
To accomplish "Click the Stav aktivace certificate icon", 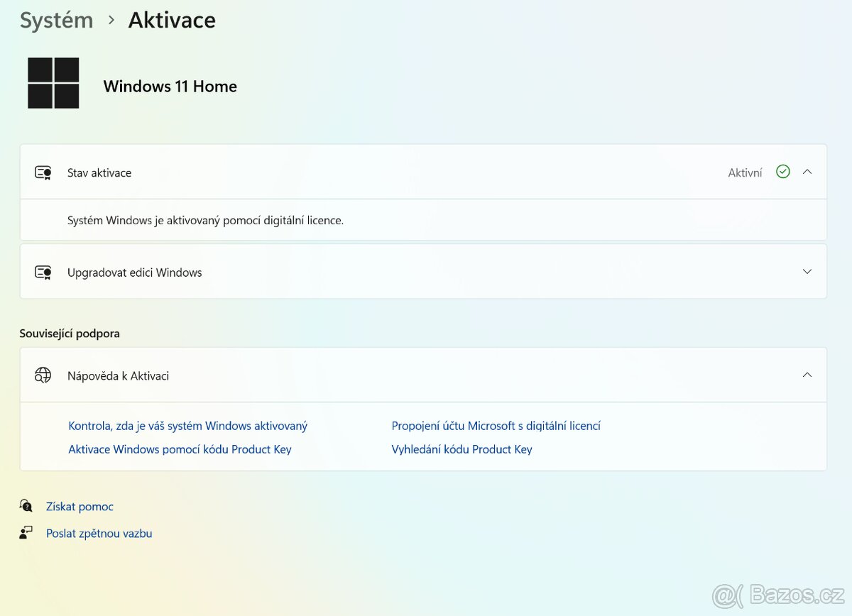I will [x=43, y=172].
